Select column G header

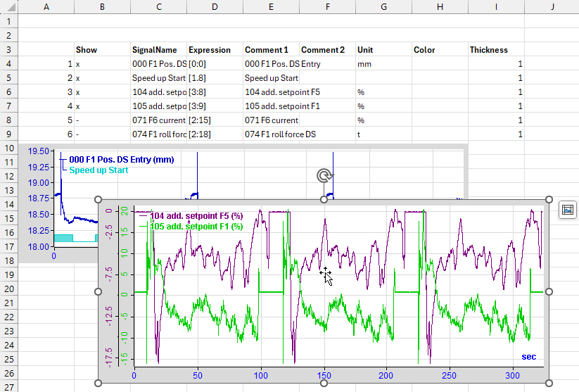pyautogui.click(x=383, y=6)
